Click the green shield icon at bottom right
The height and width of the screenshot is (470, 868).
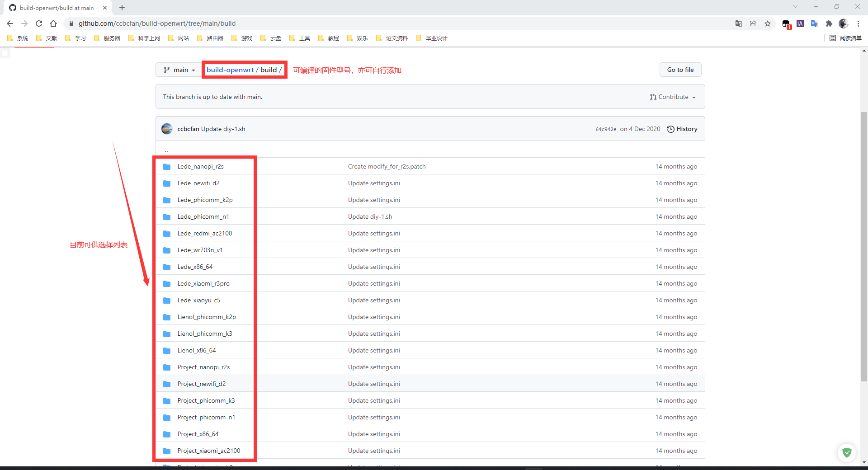(x=847, y=452)
